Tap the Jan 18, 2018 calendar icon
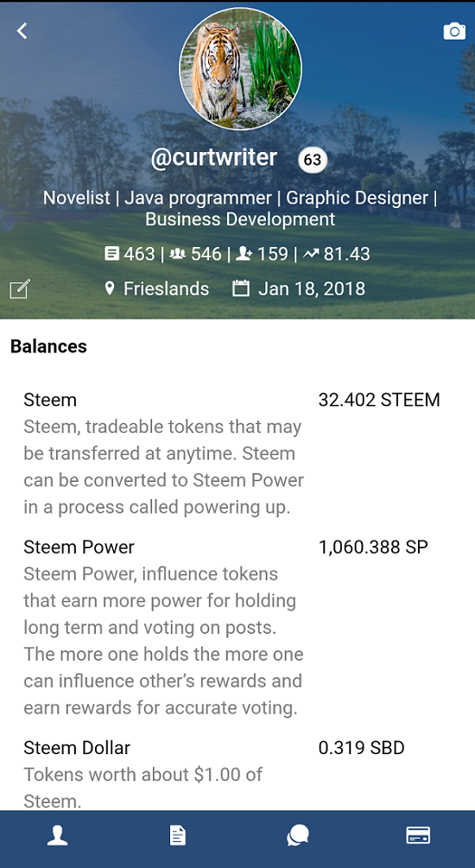The image size is (475, 868). click(240, 288)
